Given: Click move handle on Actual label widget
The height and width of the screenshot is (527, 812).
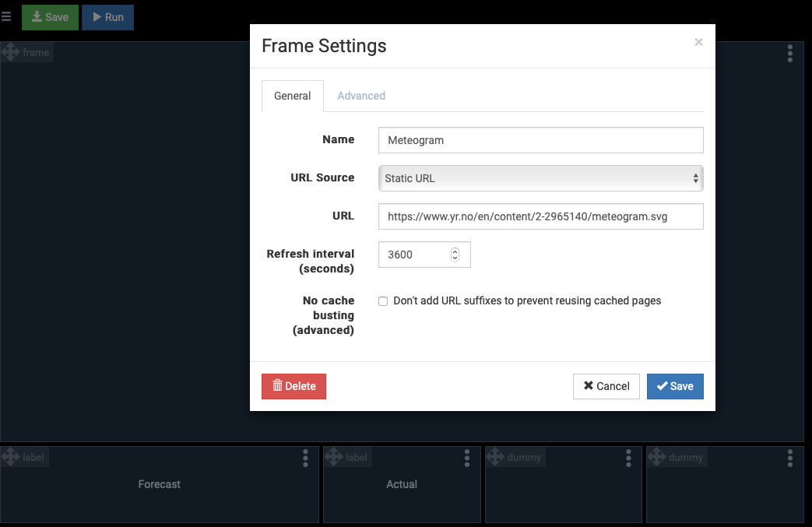Looking at the screenshot, I should click(x=334, y=458).
